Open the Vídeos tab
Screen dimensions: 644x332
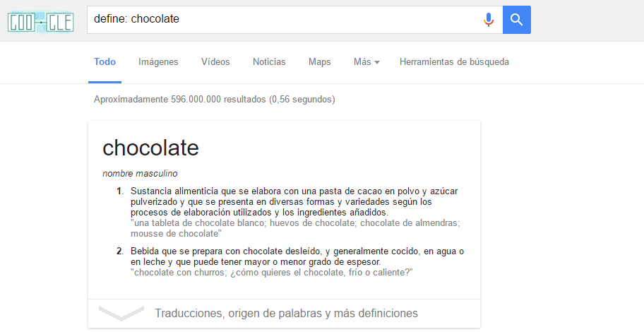pyautogui.click(x=215, y=62)
